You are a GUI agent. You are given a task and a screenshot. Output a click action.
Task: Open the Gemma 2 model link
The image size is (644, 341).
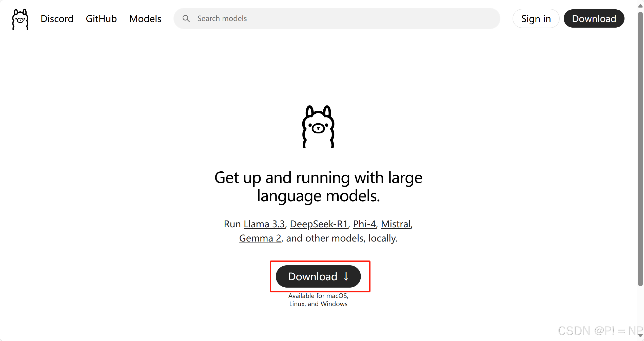pos(260,238)
